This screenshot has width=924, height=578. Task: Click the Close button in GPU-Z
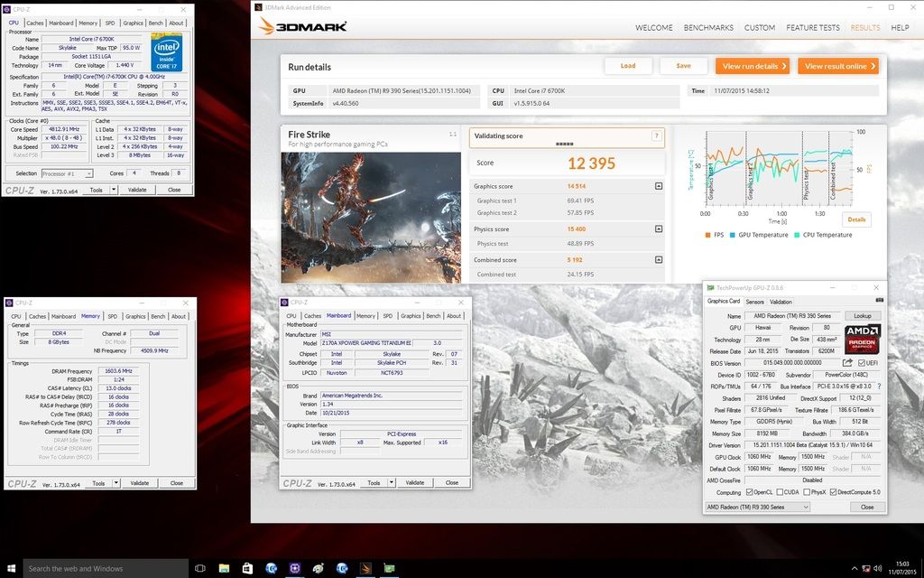point(867,508)
